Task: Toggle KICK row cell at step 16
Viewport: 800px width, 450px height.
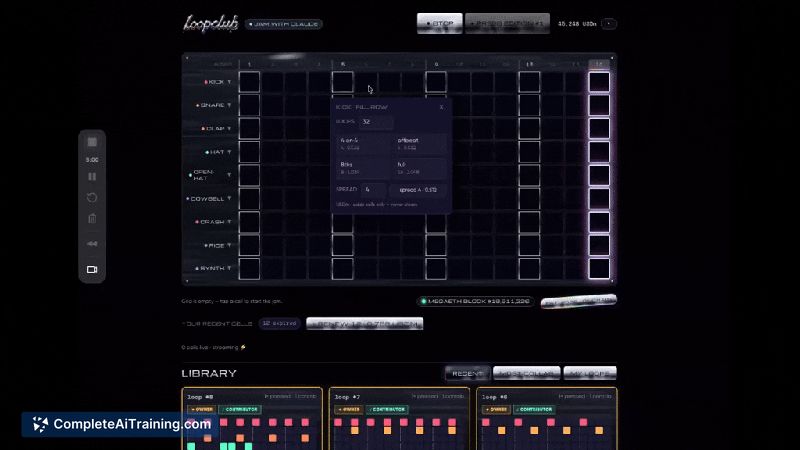Action: tap(599, 82)
